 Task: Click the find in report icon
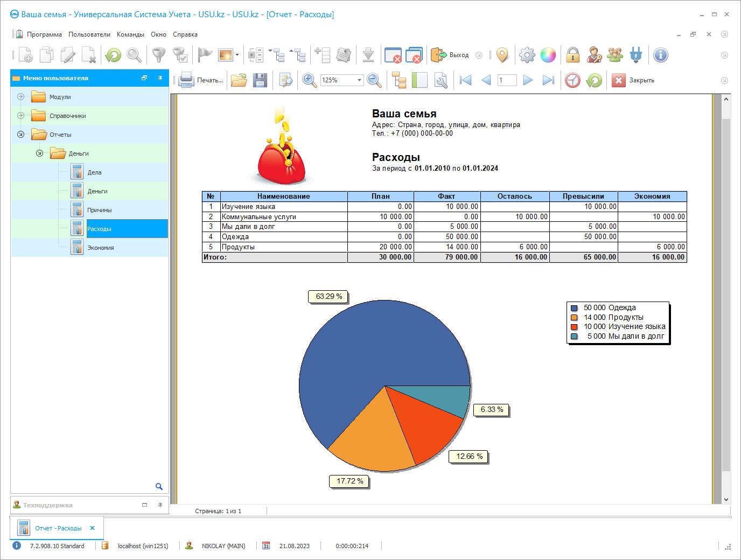click(285, 80)
